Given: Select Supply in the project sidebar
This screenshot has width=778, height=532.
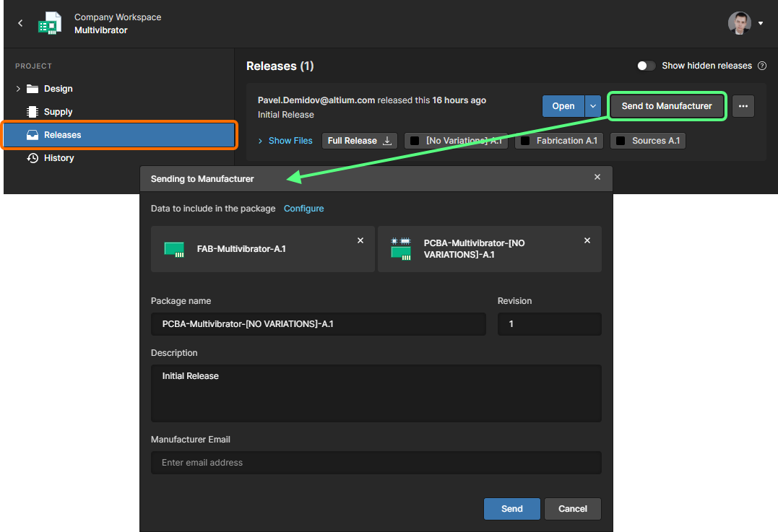Looking at the screenshot, I should 58,112.
